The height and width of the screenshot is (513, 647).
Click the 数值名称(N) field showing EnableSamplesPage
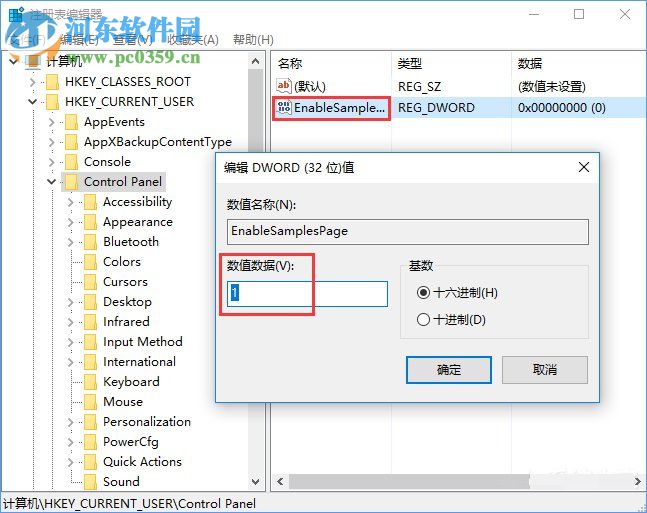click(408, 232)
